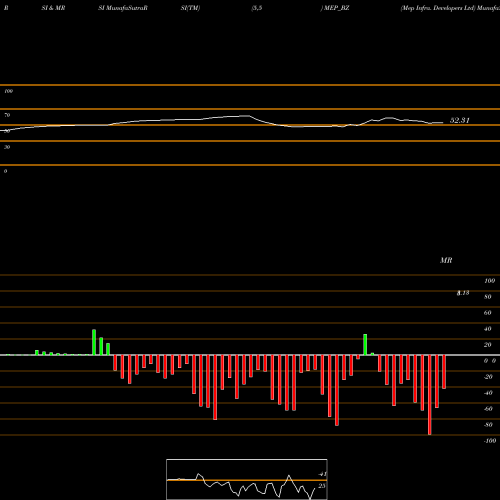The height and width of the screenshot is (500, 500).
Task: Click the 'Mep Infra. Developers Ltd' title text
Action: [438, 8]
